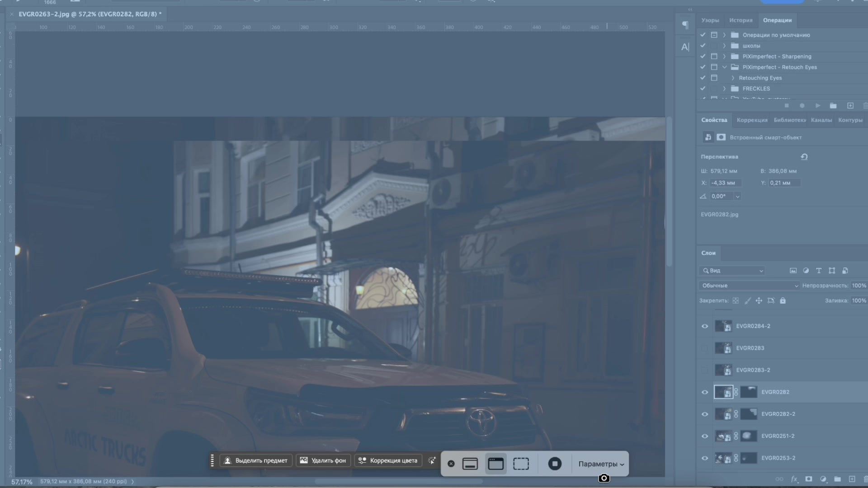This screenshot has height=488, width=868.
Task: Toggle the FRECKLES action set checkmark
Action: tap(703, 89)
